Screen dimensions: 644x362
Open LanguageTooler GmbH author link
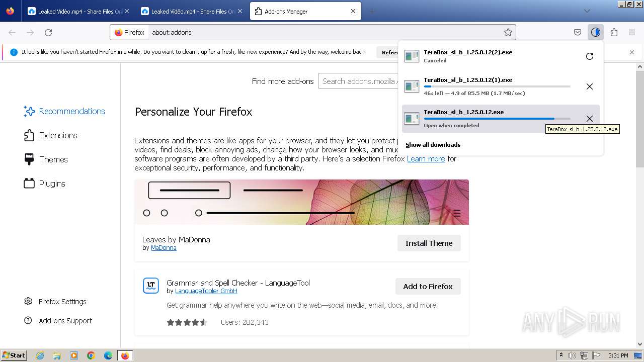point(206,291)
